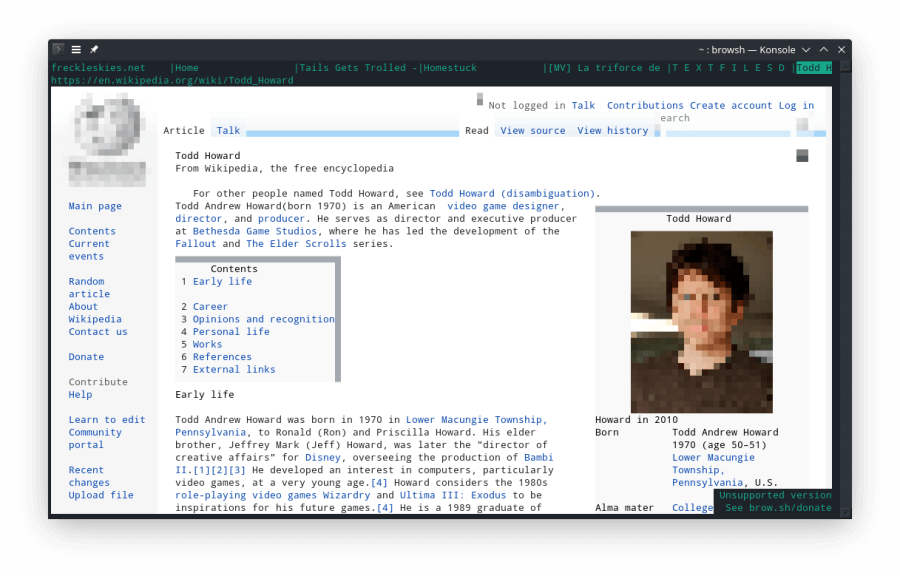This screenshot has width=900, height=576.
Task: Open the Article namespace tab
Action: click(184, 131)
